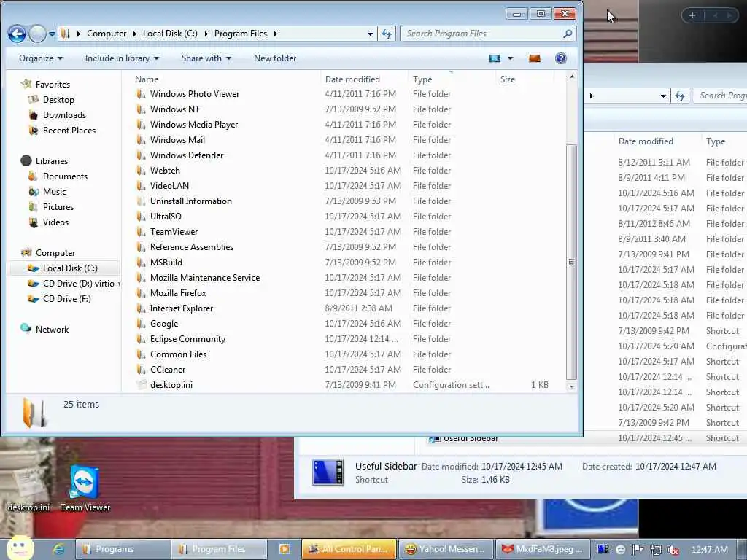Open address bar history dropdown in Program Files window
Image resolution: width=747 pixels, height=560 pixels.
370,34
